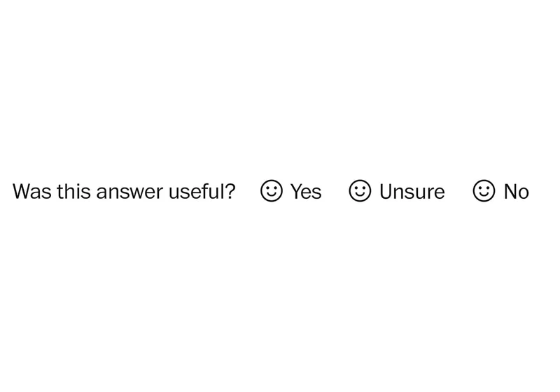Select the Unsure feedback option label
Viewport: 560px width, 392px height.
412,192
